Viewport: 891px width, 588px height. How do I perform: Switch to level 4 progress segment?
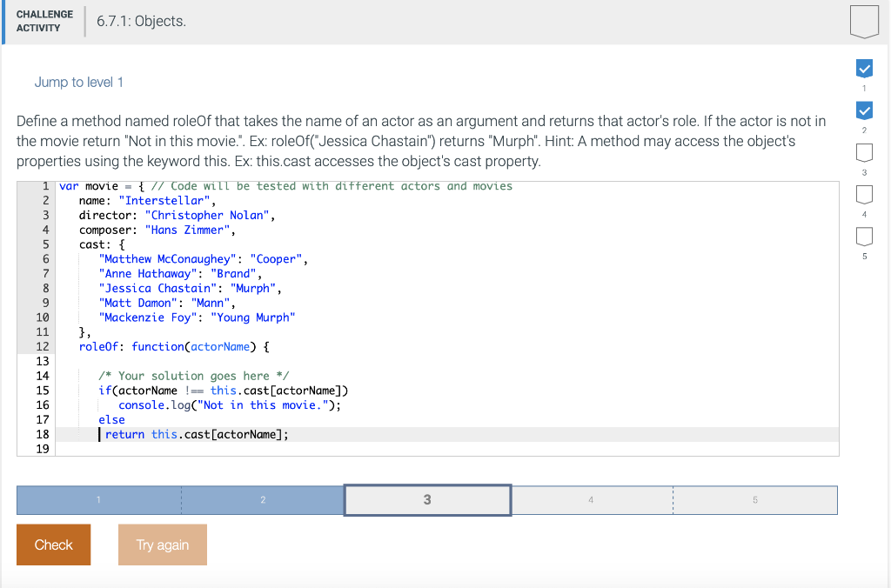591,499
